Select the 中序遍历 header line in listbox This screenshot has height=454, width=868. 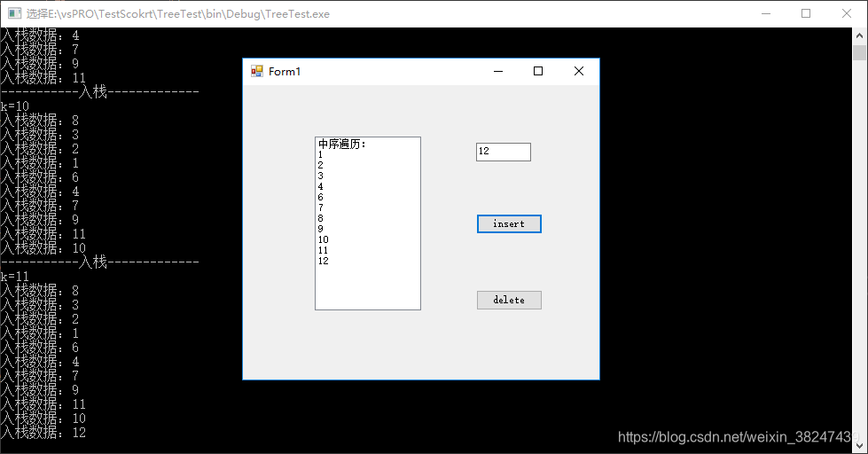pos(368,144)
